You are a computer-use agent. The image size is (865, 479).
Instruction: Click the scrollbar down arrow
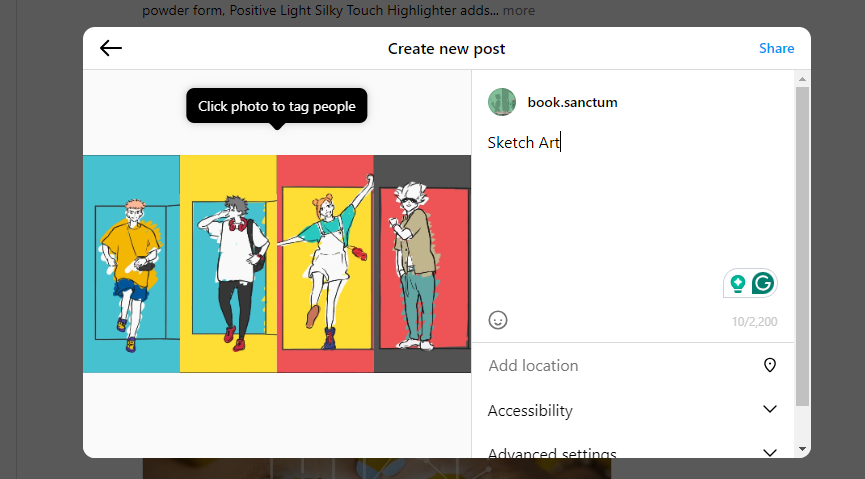point(802,449)
